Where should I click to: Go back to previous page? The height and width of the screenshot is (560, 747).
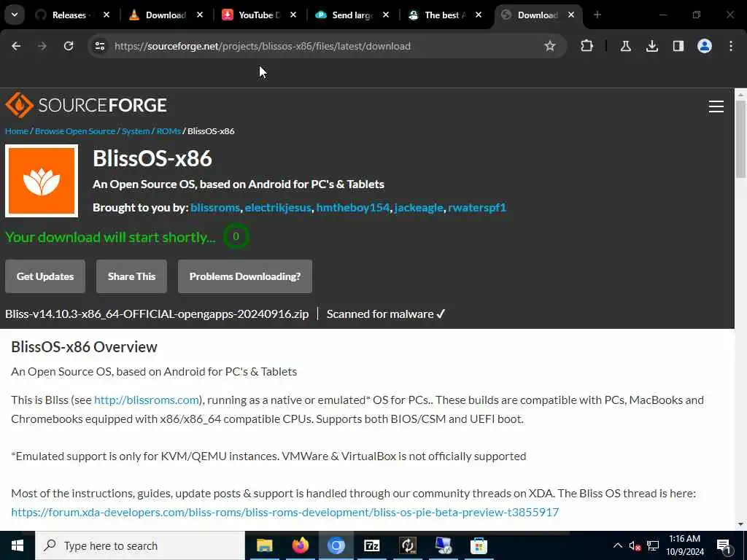(16, 46)
